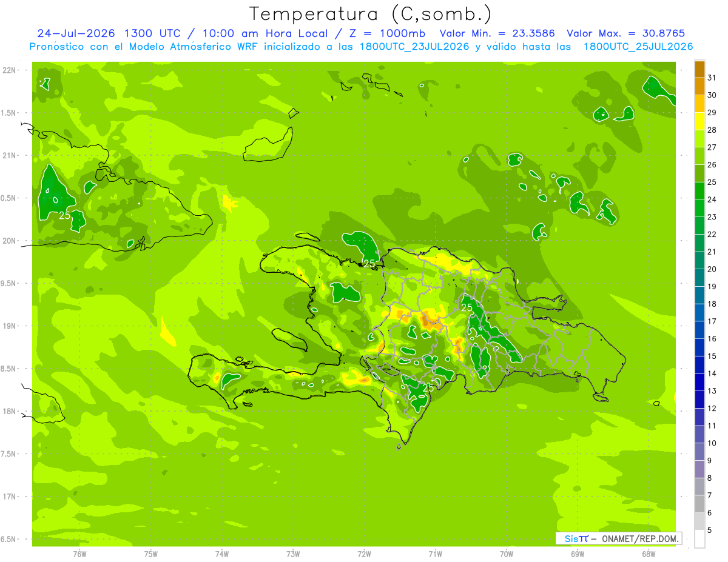The image size is (728, 562).
Task: Click legend value "27"
Action: [712, 147]
